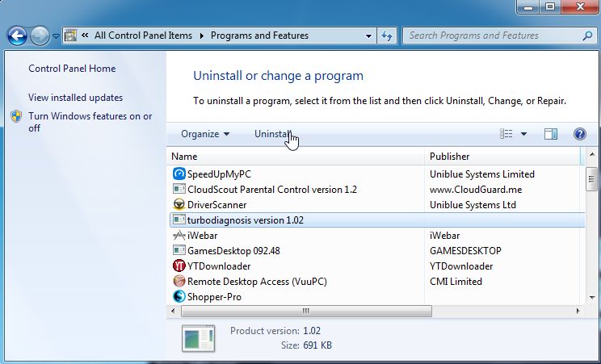Screen dimensions: 601x364
Task: Select the SpeedUpMyPC program icon
Action: [x=179, y=174]
